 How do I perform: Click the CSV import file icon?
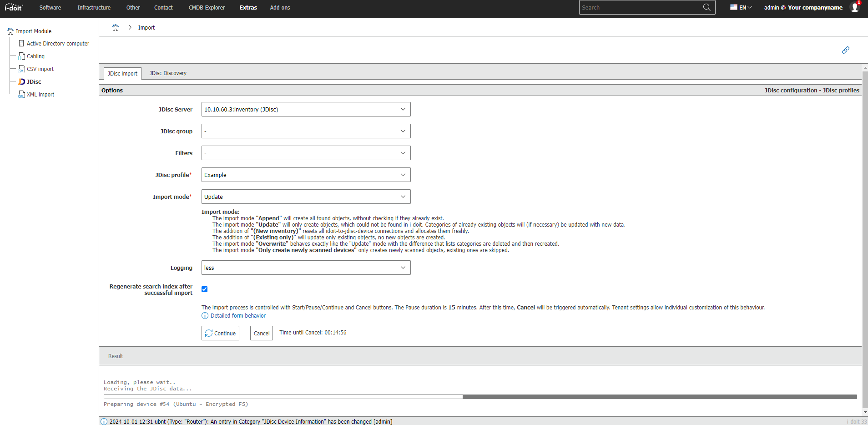[x=21, y=69]
